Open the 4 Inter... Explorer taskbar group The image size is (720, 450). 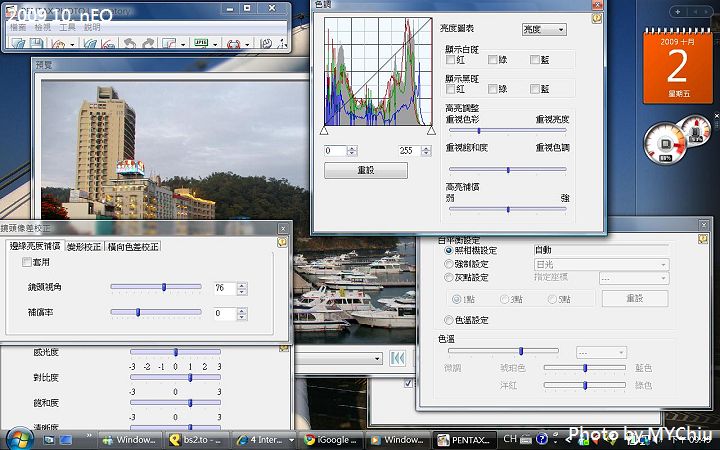[264, 439]
